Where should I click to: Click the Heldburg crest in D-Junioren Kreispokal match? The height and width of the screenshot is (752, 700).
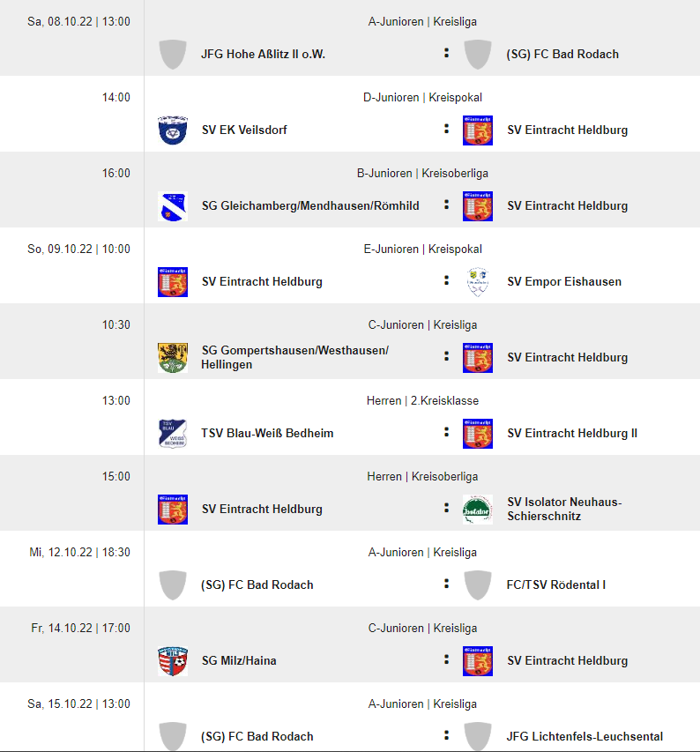click(478, 130)
